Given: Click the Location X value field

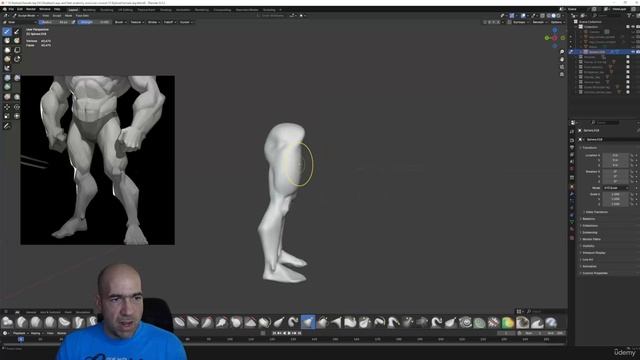Looking at the screenshot, I should point(616,155).
